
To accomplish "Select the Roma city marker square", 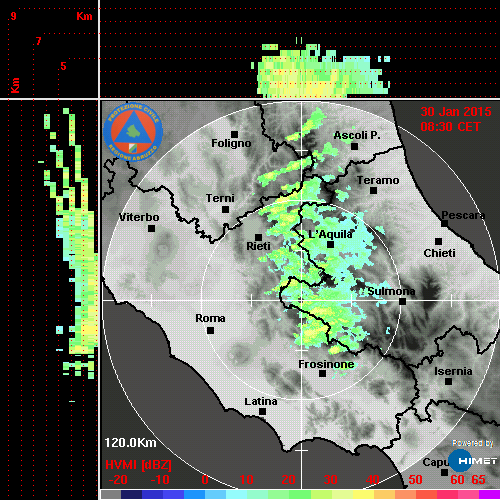I will (210, 331).
